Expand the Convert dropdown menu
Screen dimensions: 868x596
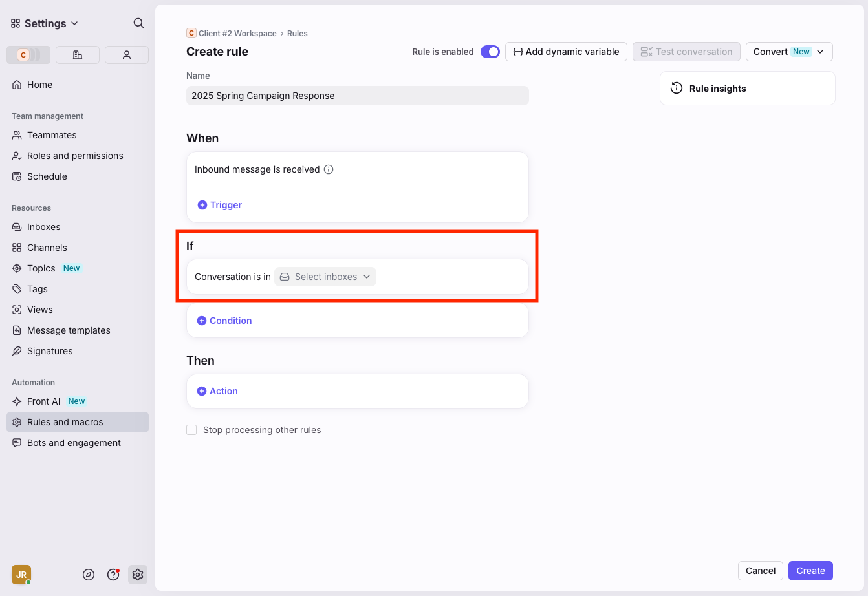(x=788, y=52)
